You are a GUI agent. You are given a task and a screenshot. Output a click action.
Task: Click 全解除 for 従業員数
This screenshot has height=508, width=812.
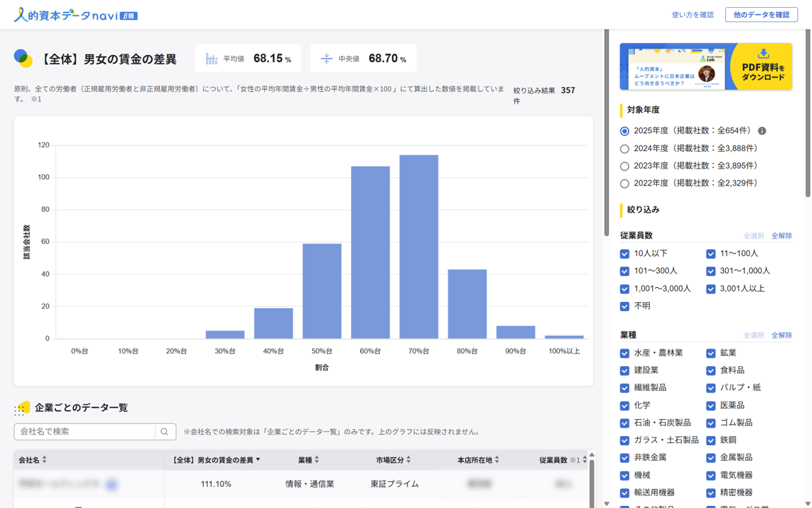click(782, 236)
